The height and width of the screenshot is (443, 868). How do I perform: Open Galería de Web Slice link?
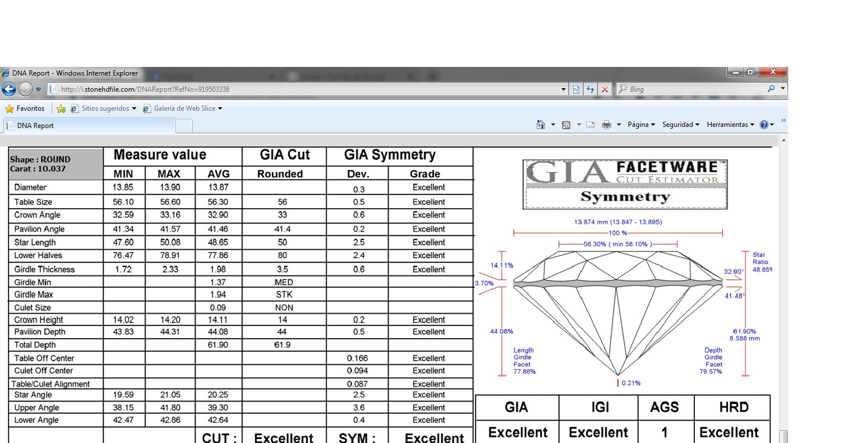(x=183, y=108)
